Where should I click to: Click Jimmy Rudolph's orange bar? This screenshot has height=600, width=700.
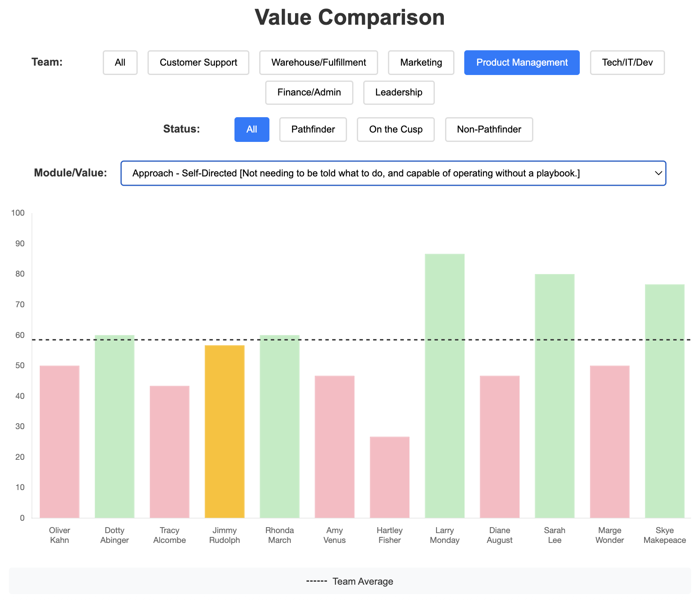225,432
